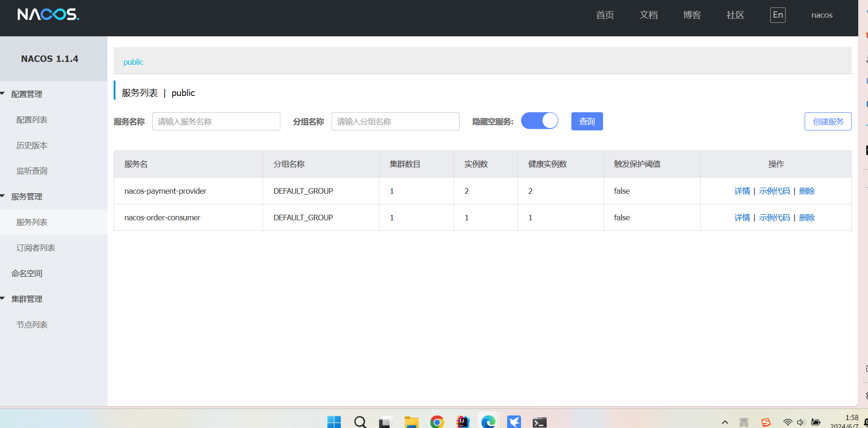Click the 查询 button
The width and height of the screenshot is (868, 428).
click(x=587, y=121)
